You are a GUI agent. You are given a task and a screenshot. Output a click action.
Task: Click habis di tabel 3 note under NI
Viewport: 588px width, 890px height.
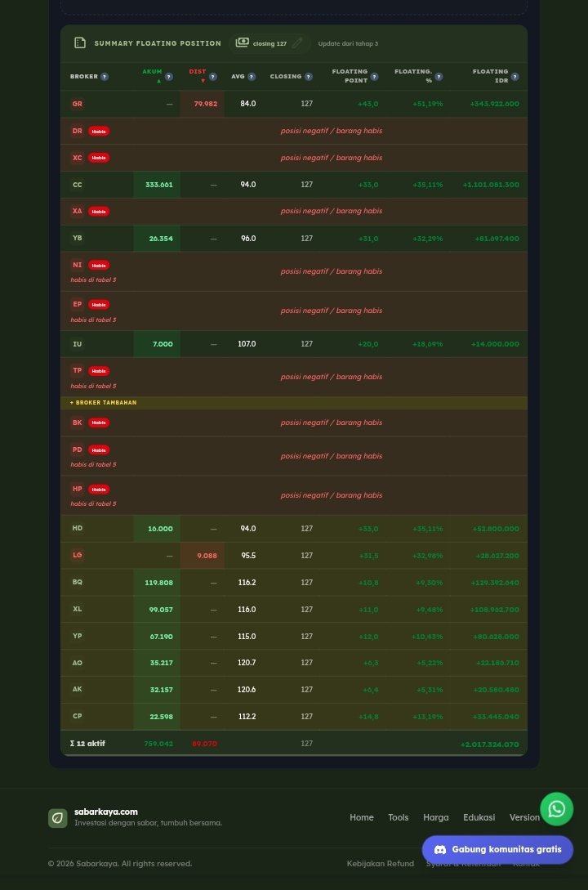(x=93, y=280)
